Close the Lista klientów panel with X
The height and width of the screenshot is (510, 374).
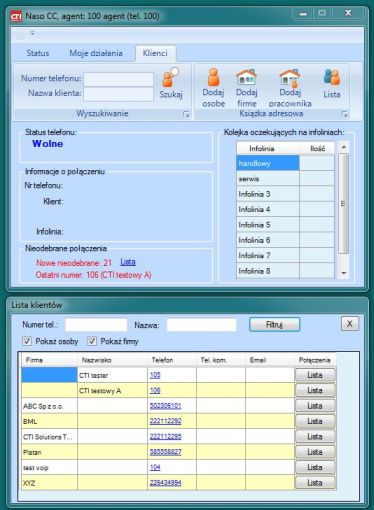350,323
